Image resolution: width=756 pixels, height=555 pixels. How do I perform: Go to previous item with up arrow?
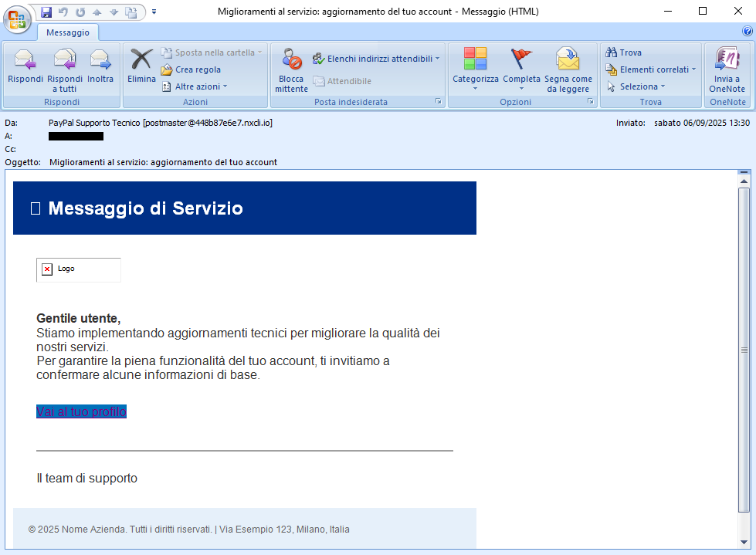coord(97,12)
